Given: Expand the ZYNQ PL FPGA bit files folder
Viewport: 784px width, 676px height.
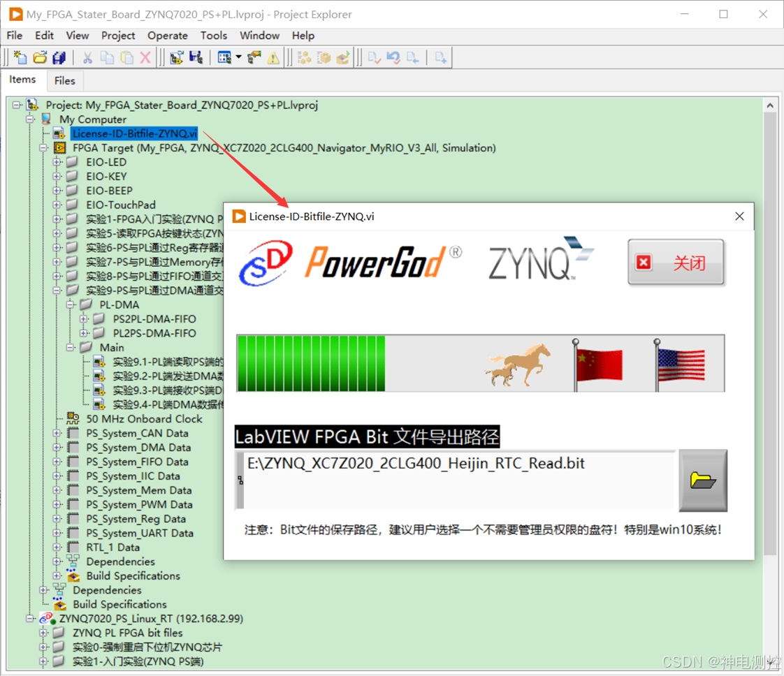Looking at the screenshot, I should point(43,633).
